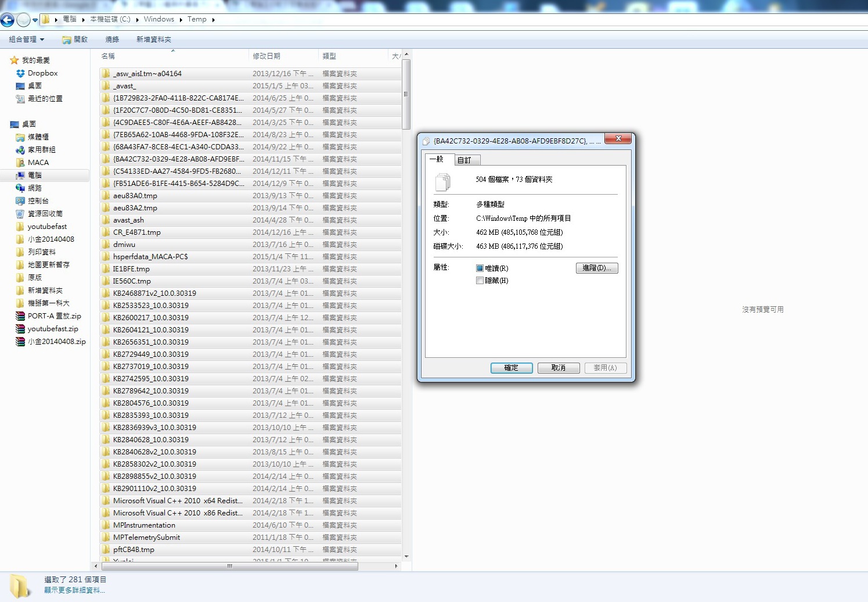Select the 媒體櫃 libraries icon
868x602 pixels.
point(20,137)
